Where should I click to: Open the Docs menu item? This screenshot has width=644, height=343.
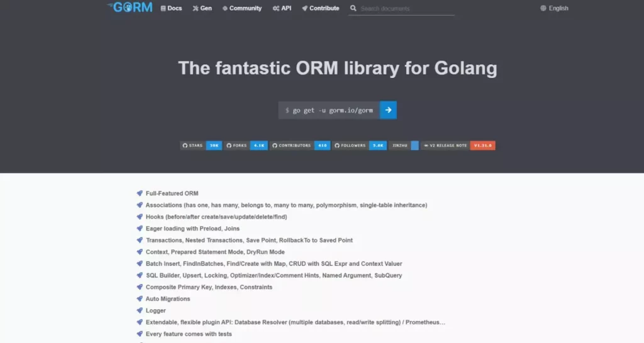click(171, 8)
